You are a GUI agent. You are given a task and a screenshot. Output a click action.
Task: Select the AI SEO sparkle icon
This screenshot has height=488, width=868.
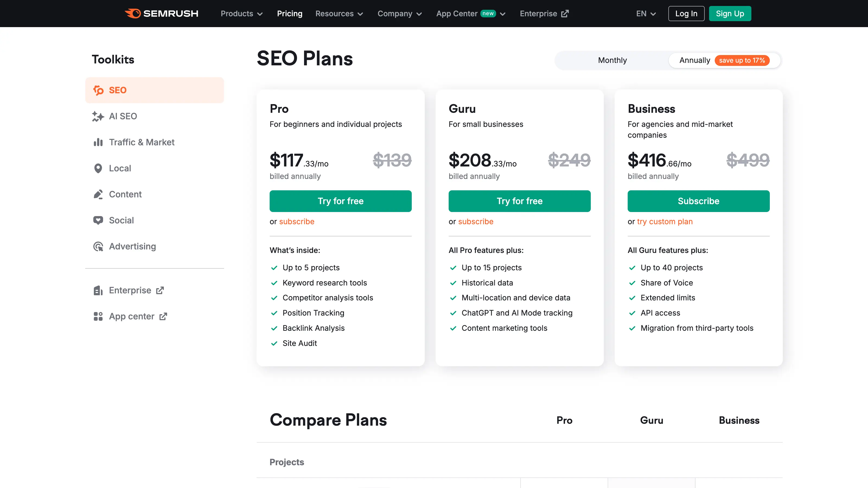click(x=98, y=116)
